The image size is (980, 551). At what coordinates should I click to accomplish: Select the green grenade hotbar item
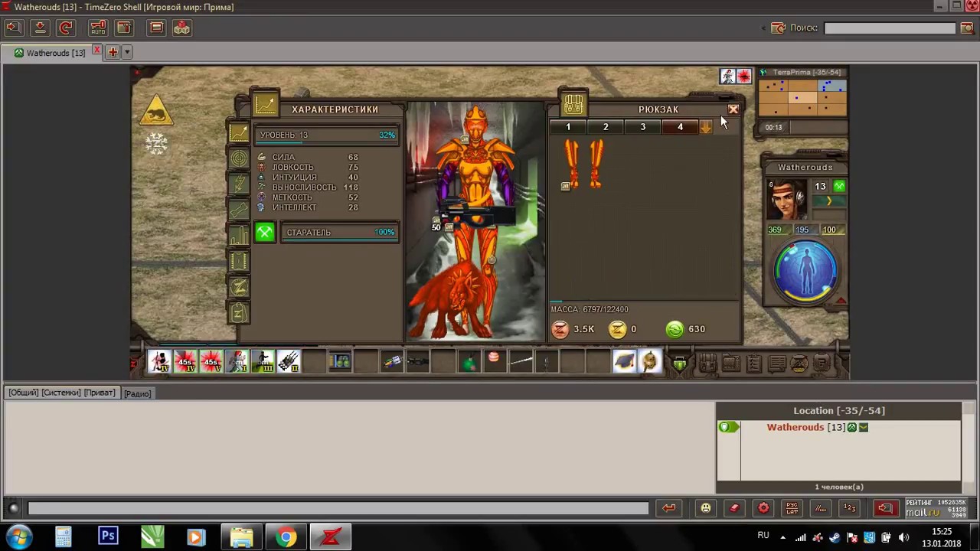click(x=469, y=361)
